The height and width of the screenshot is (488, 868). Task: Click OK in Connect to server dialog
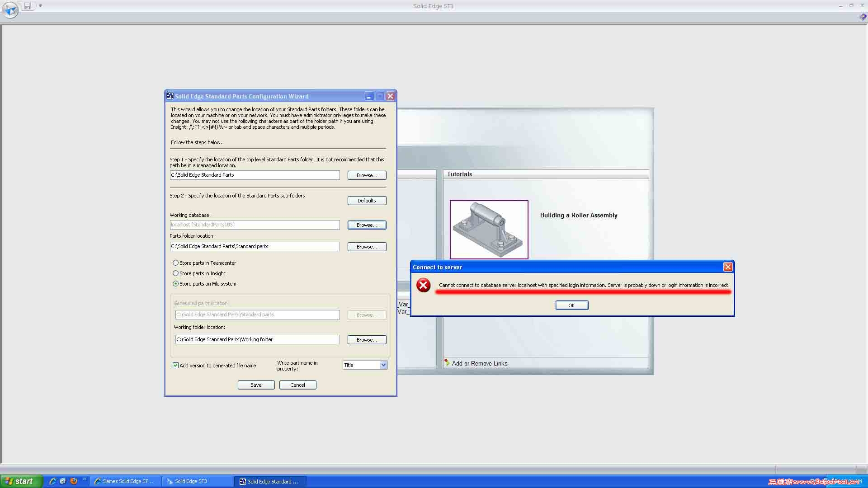point(571,305)
